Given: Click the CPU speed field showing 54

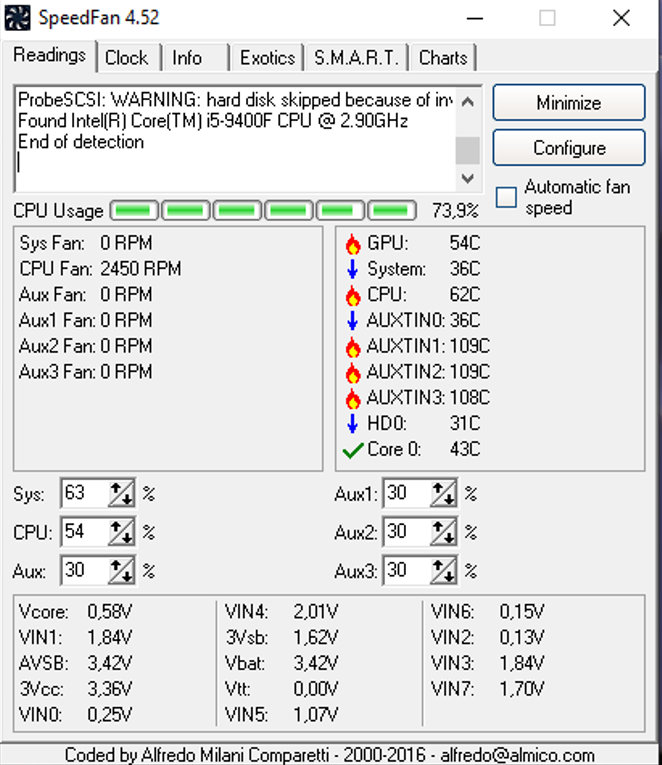Looking at the screenshot, I should point(85,532).
